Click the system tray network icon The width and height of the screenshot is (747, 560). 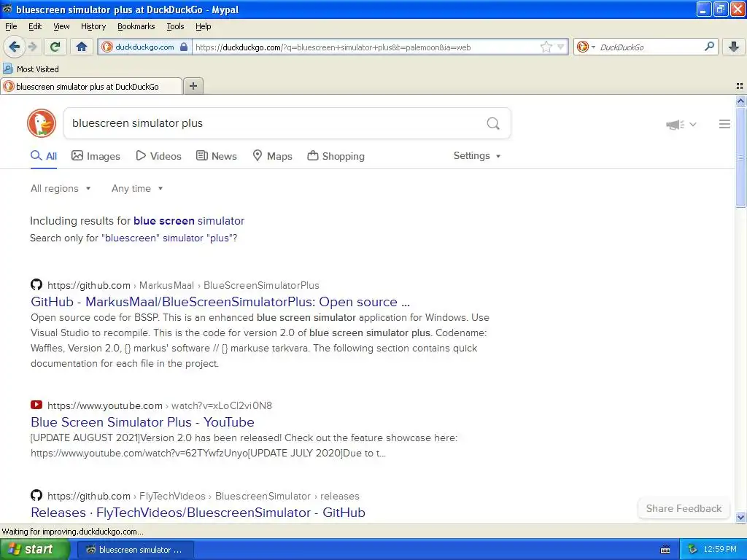coord(693,550)
